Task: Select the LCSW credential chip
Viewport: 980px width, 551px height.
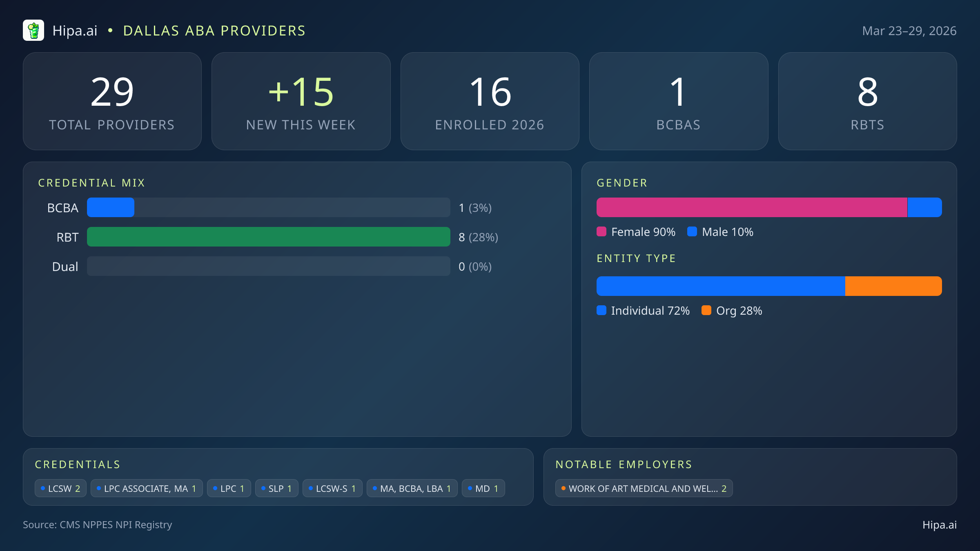Action: pos(60,489)
